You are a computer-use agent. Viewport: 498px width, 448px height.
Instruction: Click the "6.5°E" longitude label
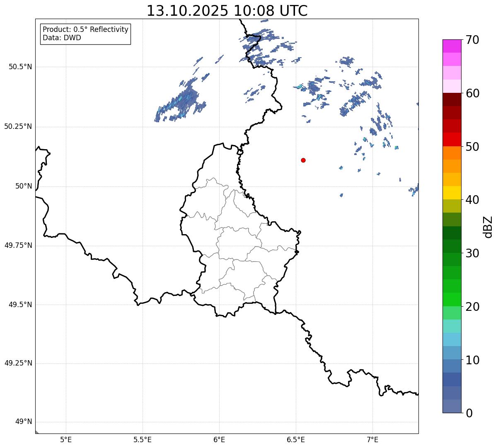(x=296, y=440)
